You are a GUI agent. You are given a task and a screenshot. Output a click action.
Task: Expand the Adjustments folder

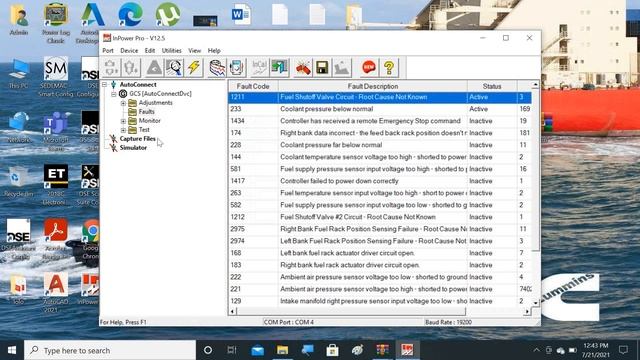123,103
